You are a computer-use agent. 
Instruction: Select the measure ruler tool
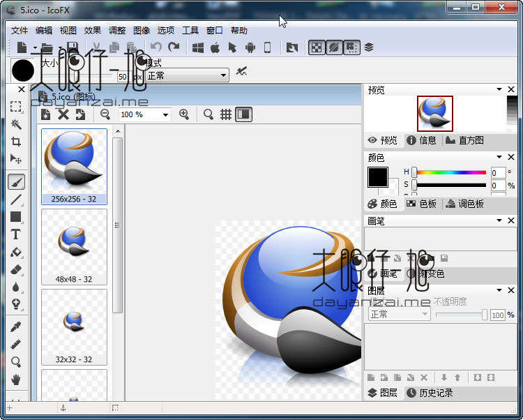click(x=15, y=344)
